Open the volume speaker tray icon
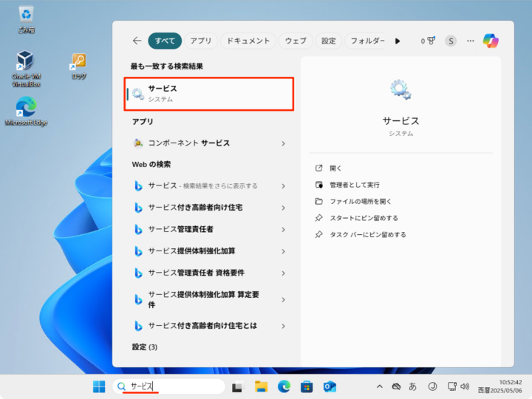This screenshot has width=532, height=399. coord(465,386)
